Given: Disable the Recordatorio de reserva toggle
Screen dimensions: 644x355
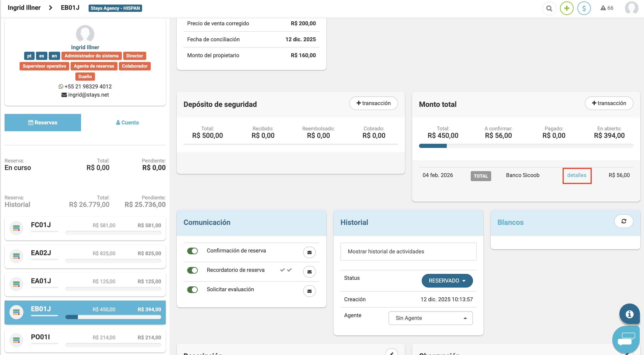Looking at the screenshot, I should [x=192, y=270].
